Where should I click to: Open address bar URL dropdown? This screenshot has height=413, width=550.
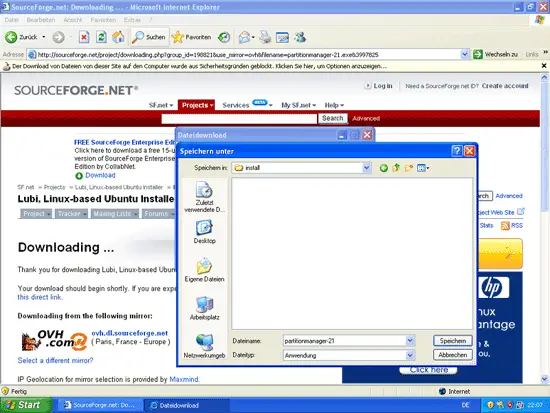tap(464, 54)
